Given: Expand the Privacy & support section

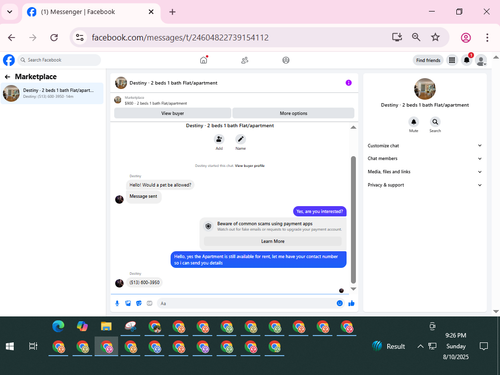Looking at the screenshot, I should [425, 185].
